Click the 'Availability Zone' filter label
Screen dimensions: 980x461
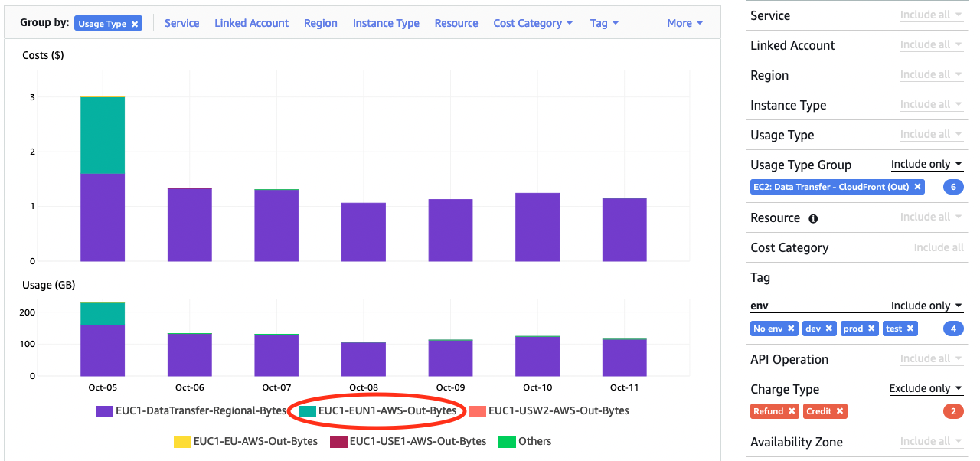pos(796,442)
